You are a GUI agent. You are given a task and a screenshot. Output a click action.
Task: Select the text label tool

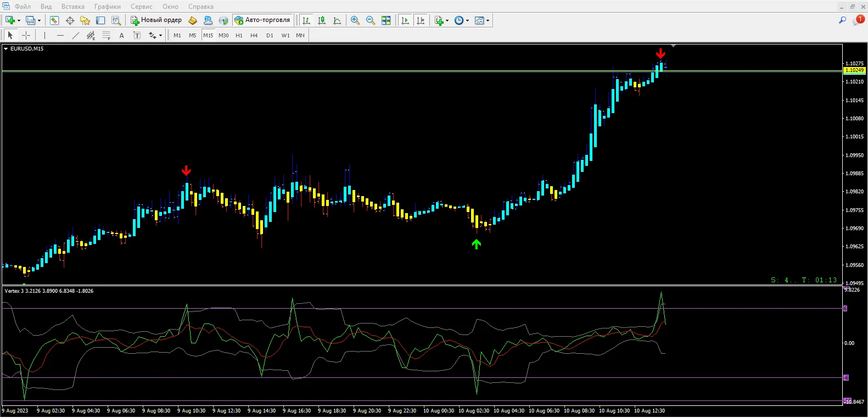(137, 35)
